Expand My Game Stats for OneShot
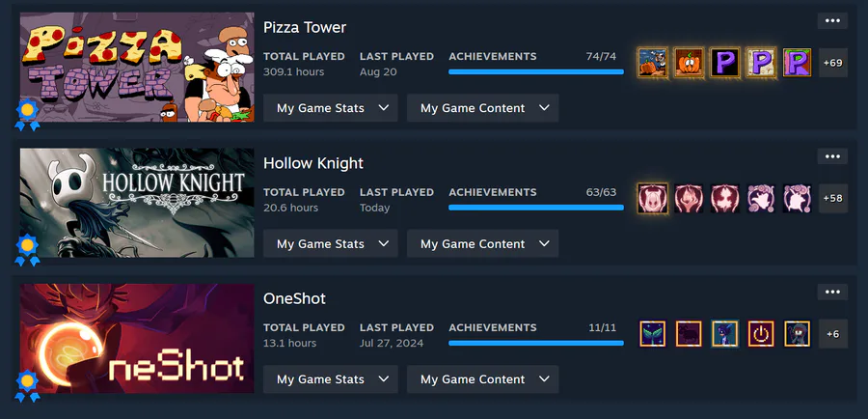868x419 pixels. [331, 379]
